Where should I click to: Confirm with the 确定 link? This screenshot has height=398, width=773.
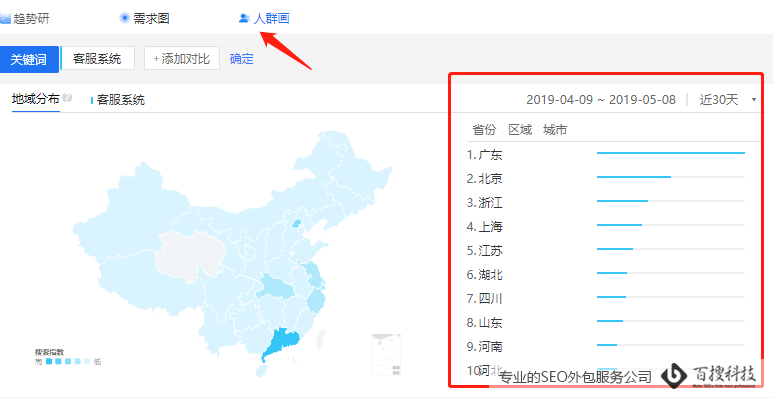click(x=242, y=59)
